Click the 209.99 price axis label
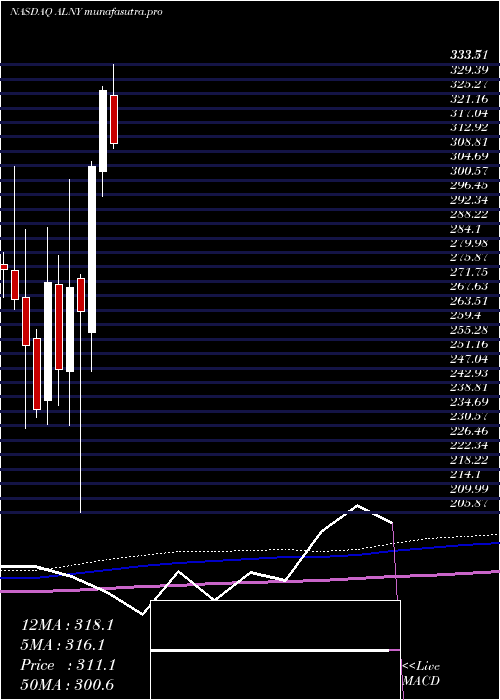500x700 pixels. [468, 488]
